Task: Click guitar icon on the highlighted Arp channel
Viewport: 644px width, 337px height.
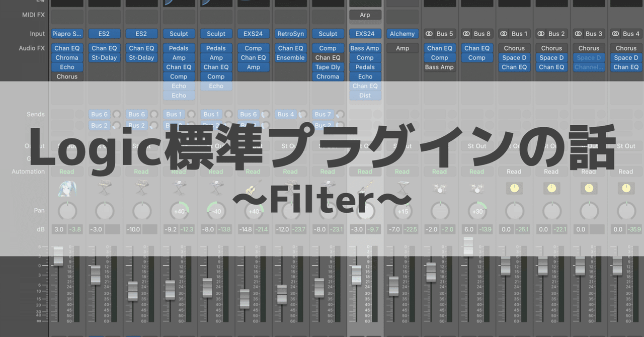Action: [x=365, y=189]
